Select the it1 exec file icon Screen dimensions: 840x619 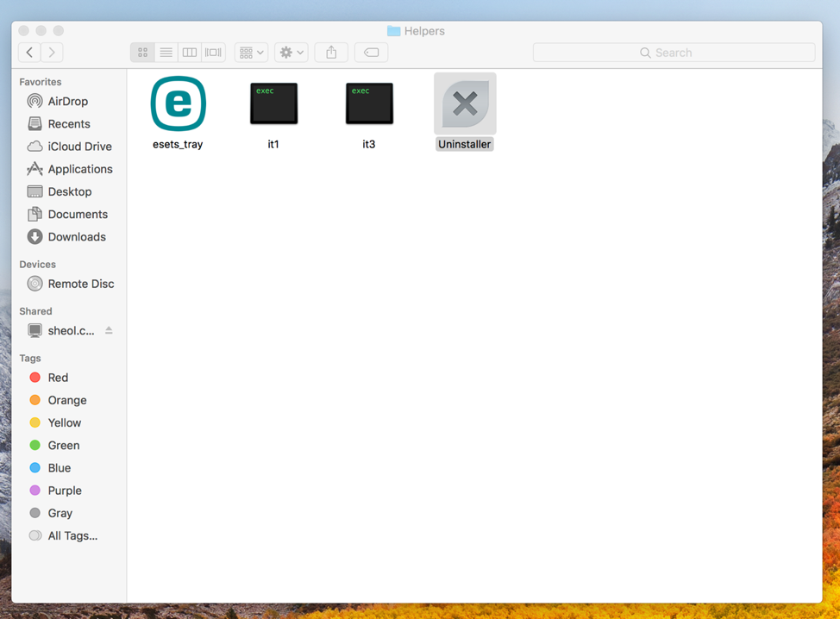point(273,104)
